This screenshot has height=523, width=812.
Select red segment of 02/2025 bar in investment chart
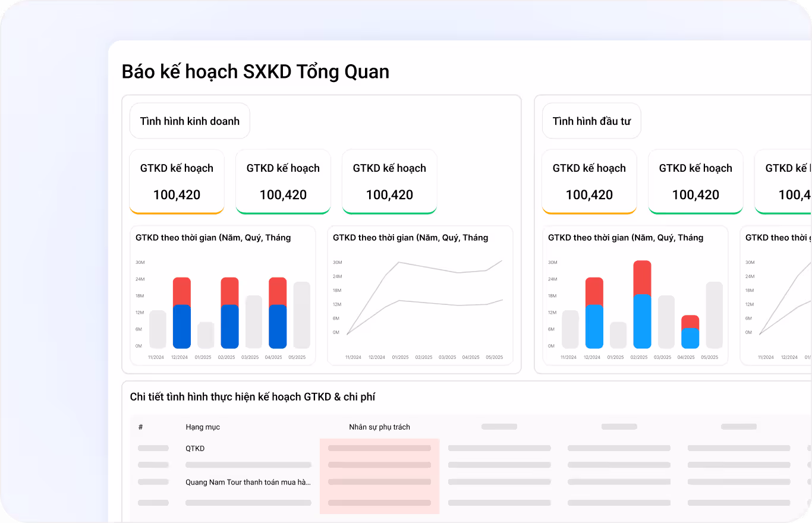point(642,278)
